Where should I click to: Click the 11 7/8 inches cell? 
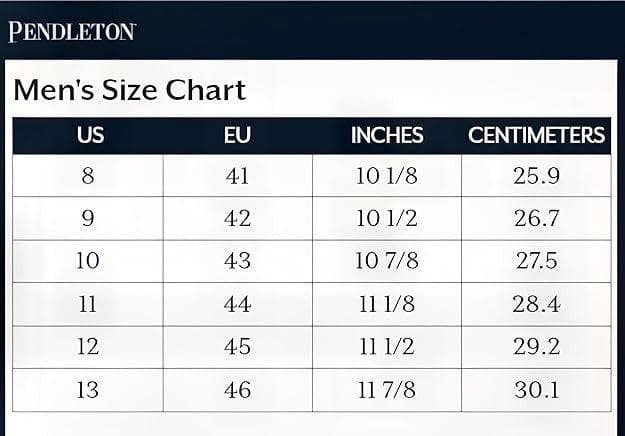(387, 390)
